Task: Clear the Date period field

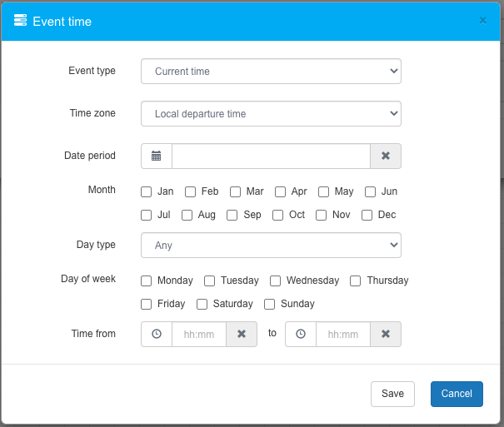Action: (x=386, y=156)
